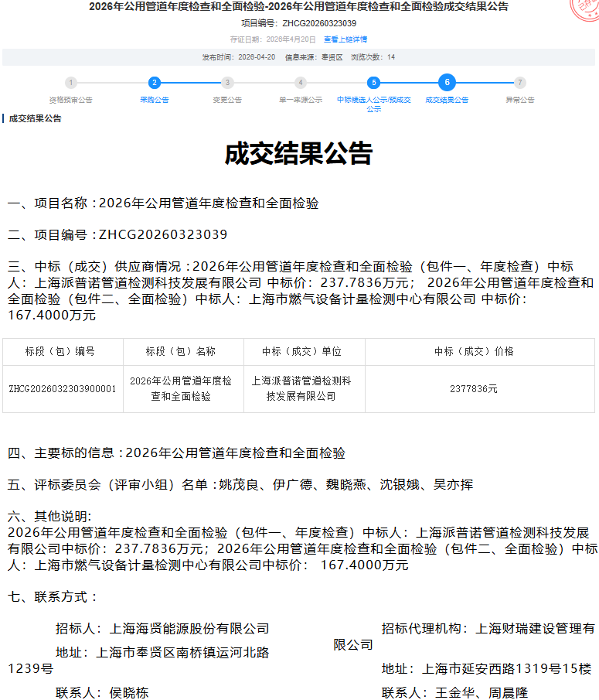Go to the 异常公告 step label
Screen dimensions: 599x700
pyautogui.click(x=520, y=100)
